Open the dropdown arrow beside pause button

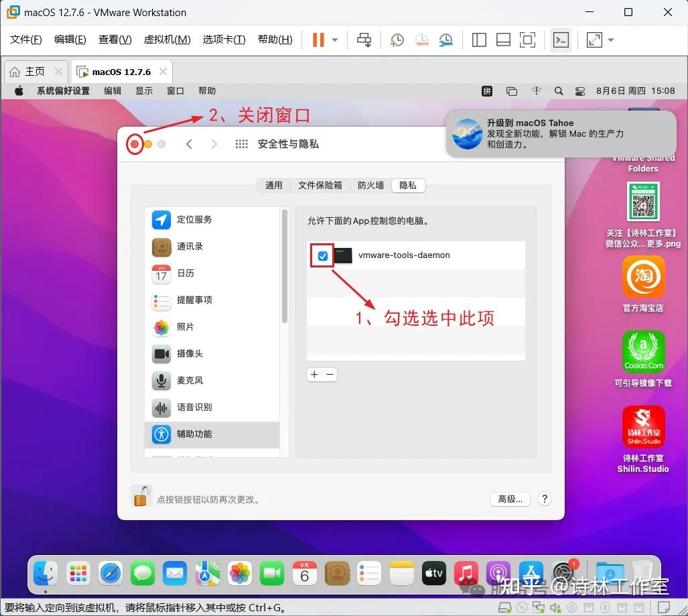click(335, 40)
